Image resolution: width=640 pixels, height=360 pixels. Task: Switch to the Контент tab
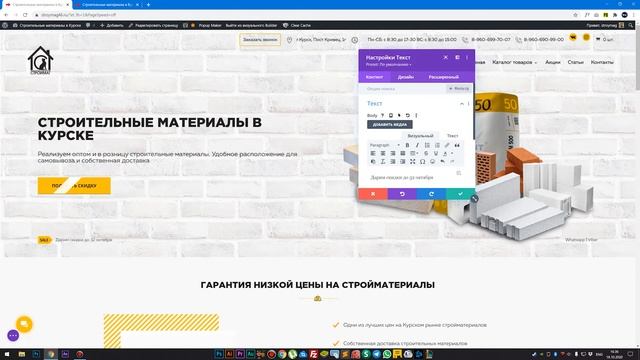(x=374, y=77)
